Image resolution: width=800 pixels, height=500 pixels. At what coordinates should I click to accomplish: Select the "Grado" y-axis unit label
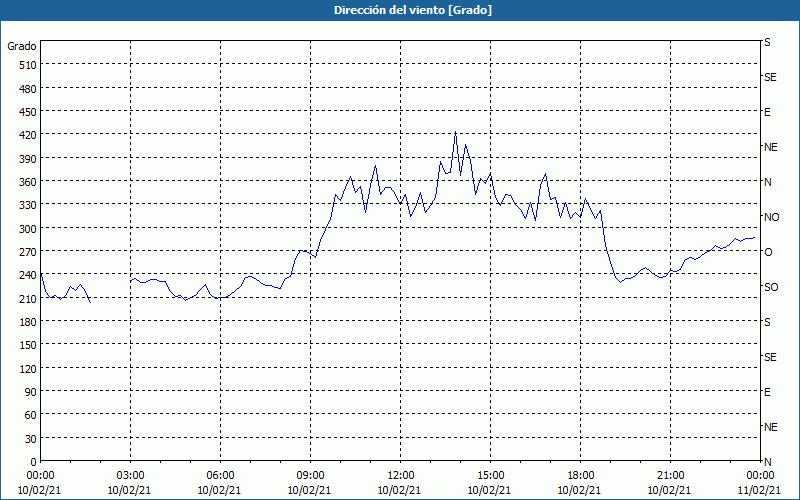pos(22,46)
